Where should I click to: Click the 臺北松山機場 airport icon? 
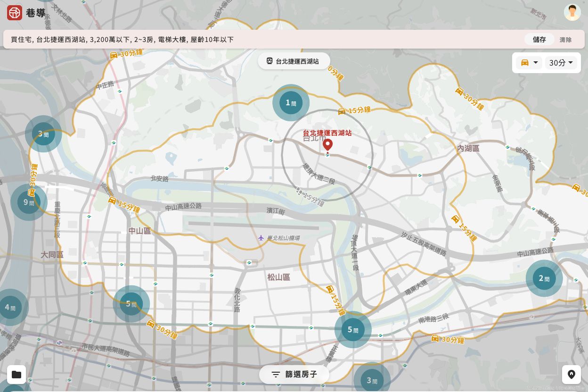point(261,238)
